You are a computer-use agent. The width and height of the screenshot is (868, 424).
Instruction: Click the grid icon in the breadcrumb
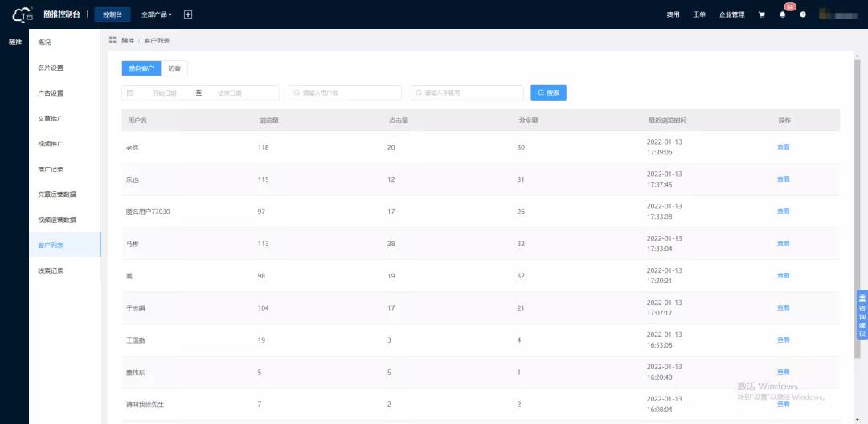(x=113, y=40)
